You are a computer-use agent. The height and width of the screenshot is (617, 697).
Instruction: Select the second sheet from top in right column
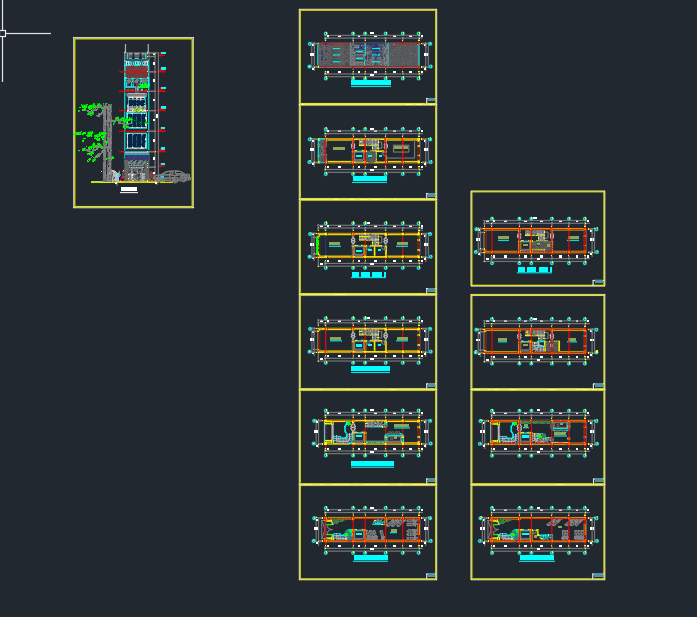click(538, 342)
